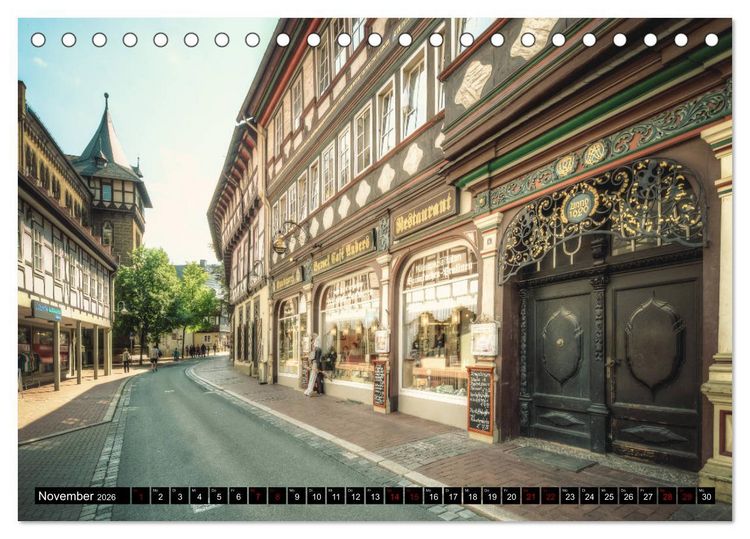Select red day 22 in the calendar strip
This screenshot has height=539, width=750.
[x=551, y=495]
